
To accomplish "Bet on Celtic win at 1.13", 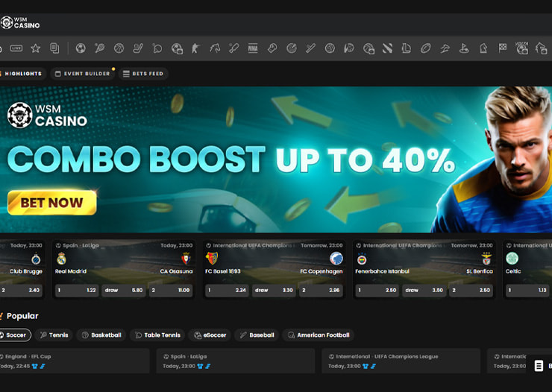I will (527, 291).
